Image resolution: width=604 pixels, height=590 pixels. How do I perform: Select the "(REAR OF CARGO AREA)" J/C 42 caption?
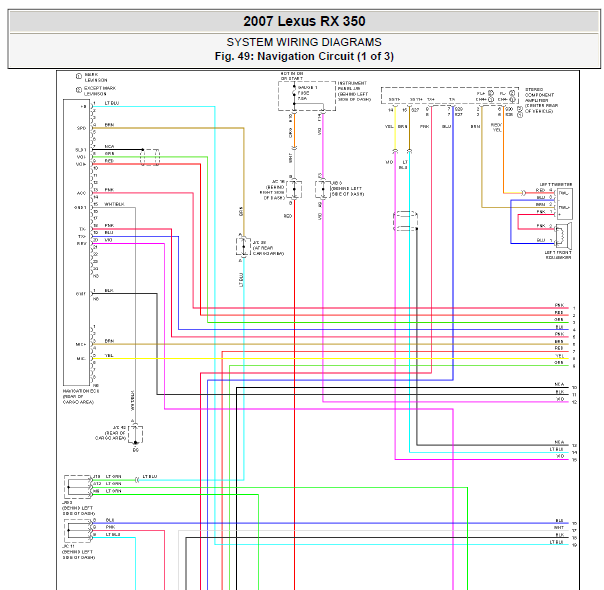111,436
